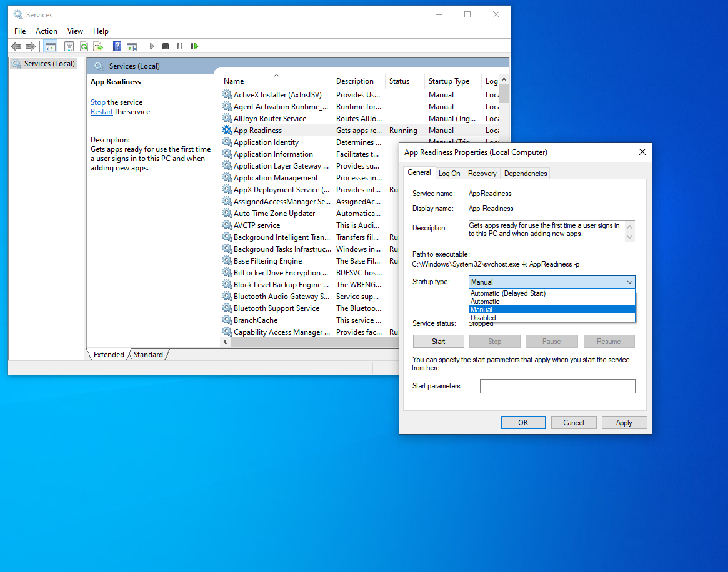Click description box scroll down arrow

(x=629, y=237)
